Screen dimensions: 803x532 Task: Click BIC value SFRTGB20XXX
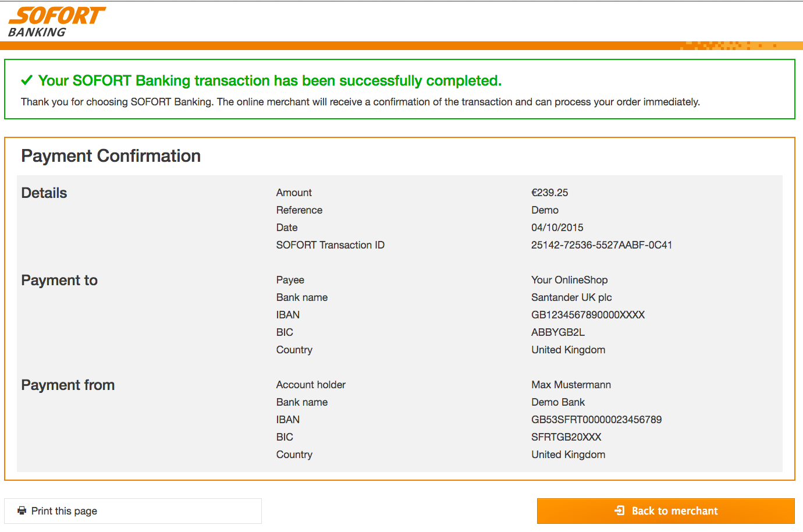pos(566,437)
